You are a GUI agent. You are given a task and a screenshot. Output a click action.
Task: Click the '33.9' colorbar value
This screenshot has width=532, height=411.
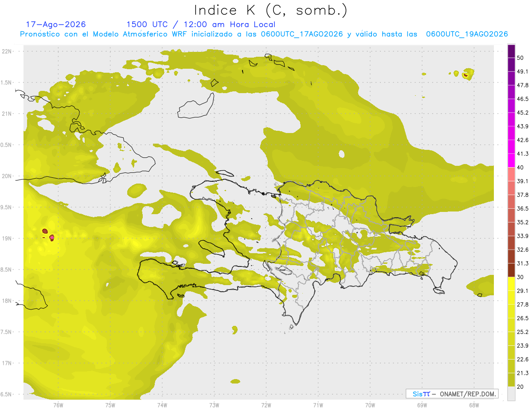[x=523, y=236]
